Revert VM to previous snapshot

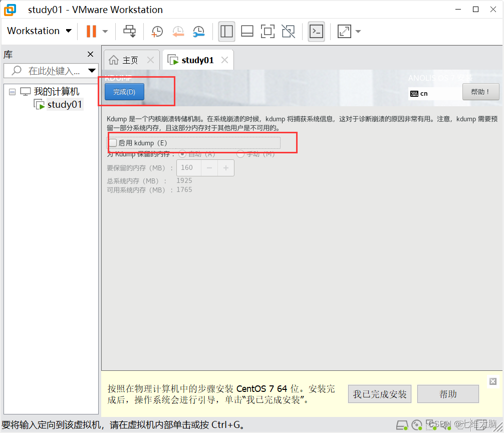coord(178,32)
